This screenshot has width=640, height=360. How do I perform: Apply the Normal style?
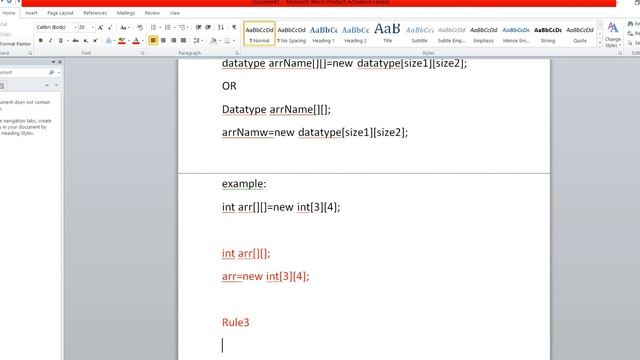point(260,34)
